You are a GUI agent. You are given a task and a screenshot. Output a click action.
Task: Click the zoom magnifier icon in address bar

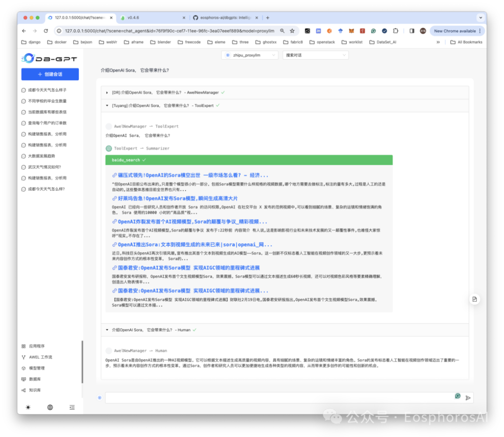tap(282, 31)
